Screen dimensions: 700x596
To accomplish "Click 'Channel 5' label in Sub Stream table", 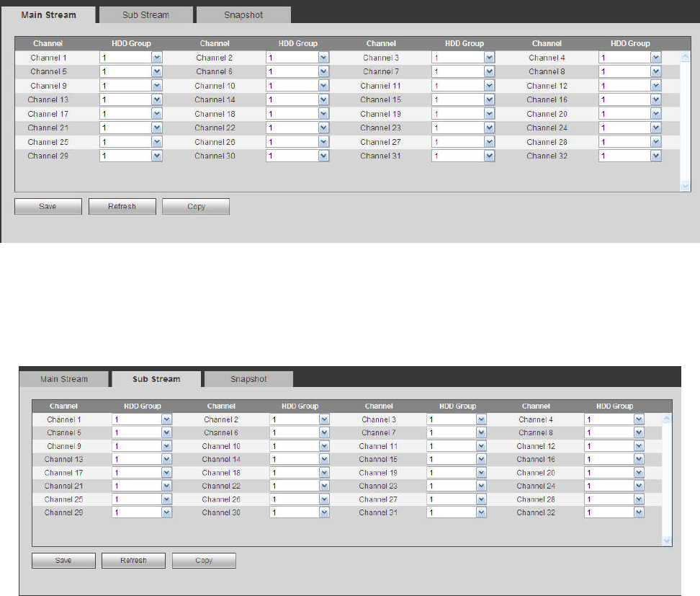I will [x=64, y=432].
